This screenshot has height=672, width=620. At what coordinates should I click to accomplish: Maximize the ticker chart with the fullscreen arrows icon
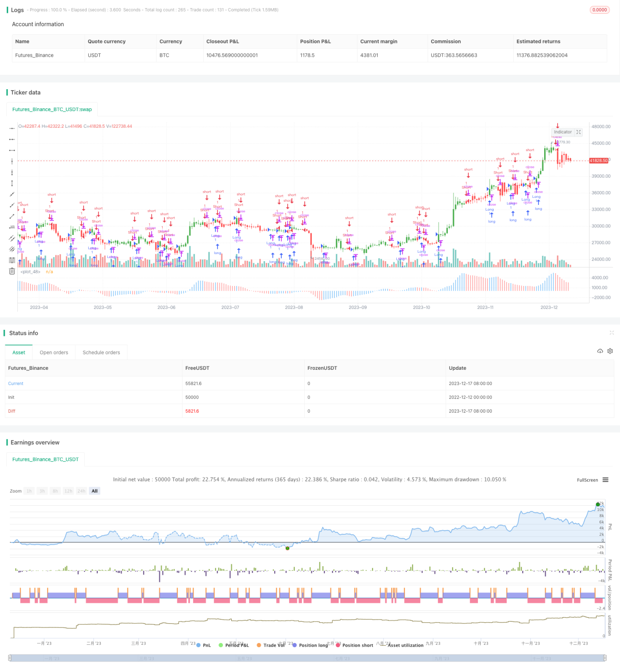(579, 132)
